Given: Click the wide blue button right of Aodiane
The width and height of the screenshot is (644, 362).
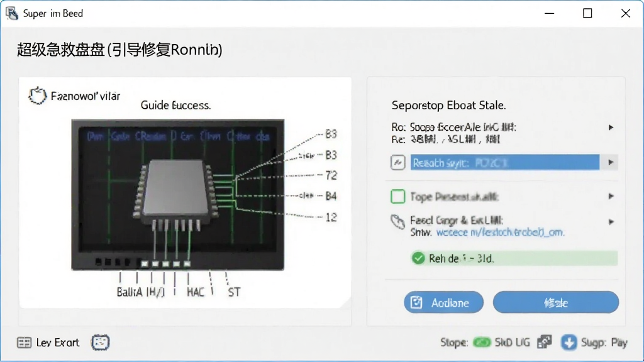Looking at the screenshot, I should (556, 302).
